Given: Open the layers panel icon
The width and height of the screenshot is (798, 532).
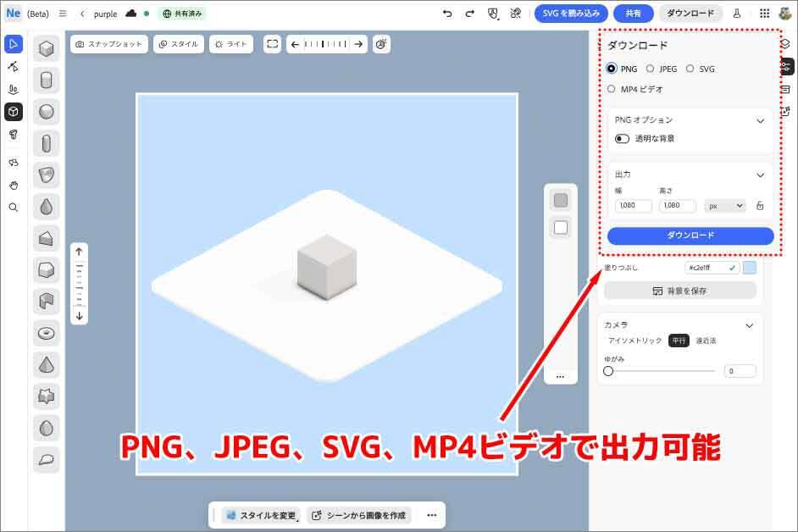Looking at the screenshot, I should tap(785, 42).
